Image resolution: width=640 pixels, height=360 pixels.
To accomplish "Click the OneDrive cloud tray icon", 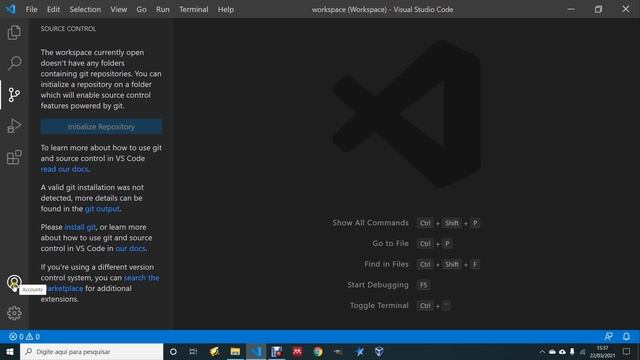I will (x=552, y=351).
